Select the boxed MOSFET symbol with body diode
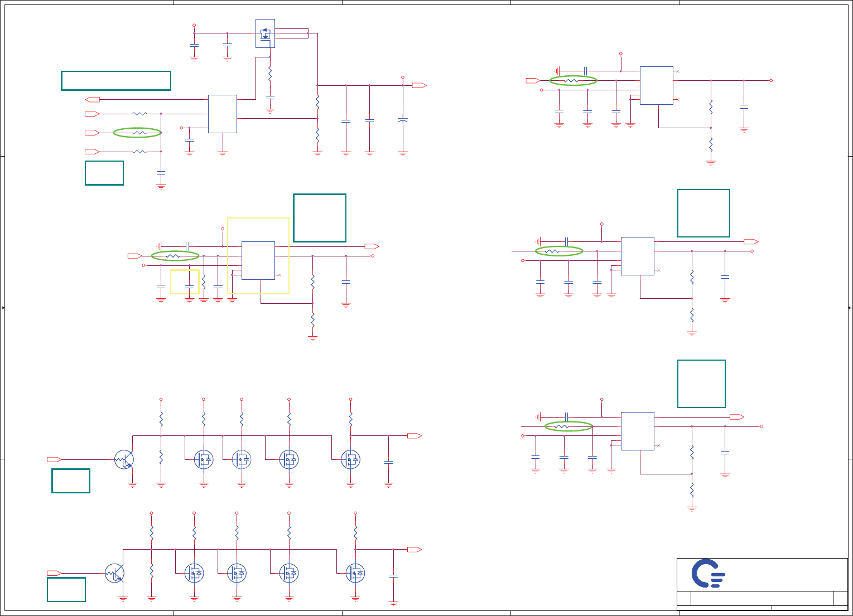Image resolution: width=853 pixels, height=616 pixels. (265, 33)
